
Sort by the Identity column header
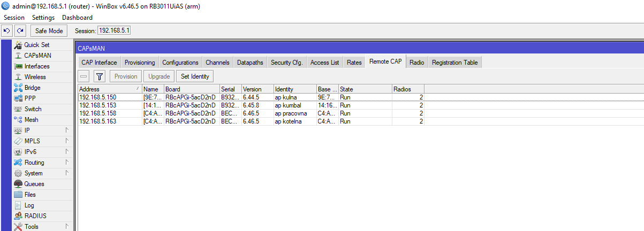click(295, 89)
